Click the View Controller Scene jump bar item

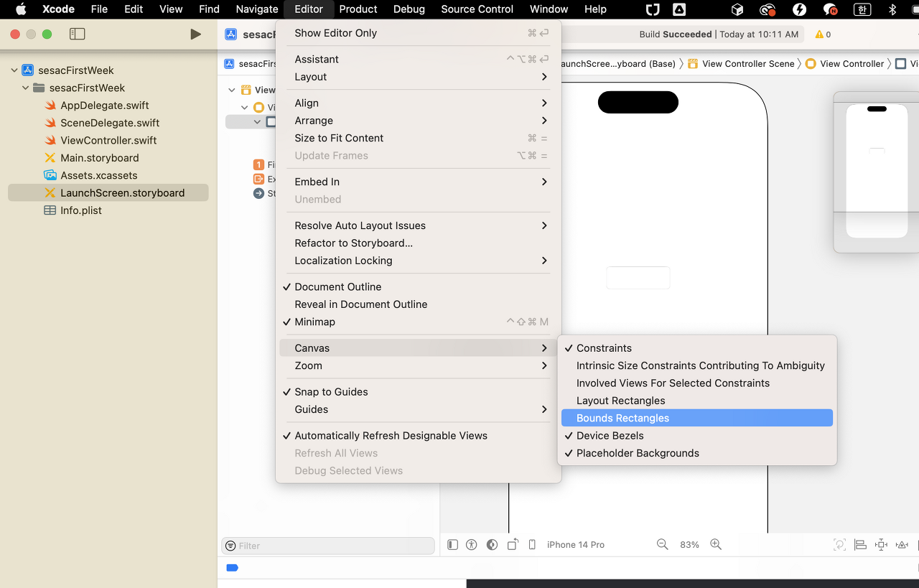tap(741, 64)
